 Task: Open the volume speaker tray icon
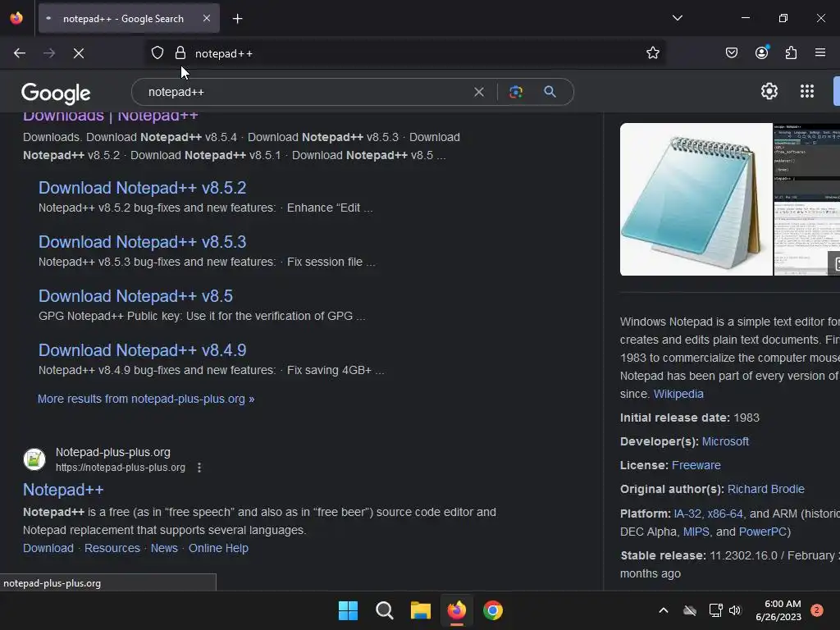(735, 610)
